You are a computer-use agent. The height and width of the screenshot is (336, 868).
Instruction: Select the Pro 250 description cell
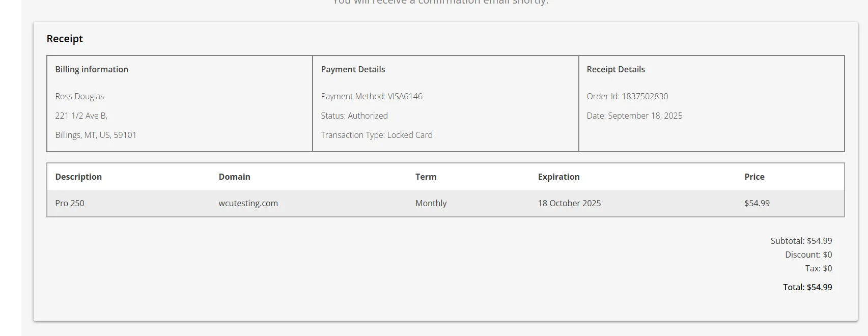(x=70, y=203)
